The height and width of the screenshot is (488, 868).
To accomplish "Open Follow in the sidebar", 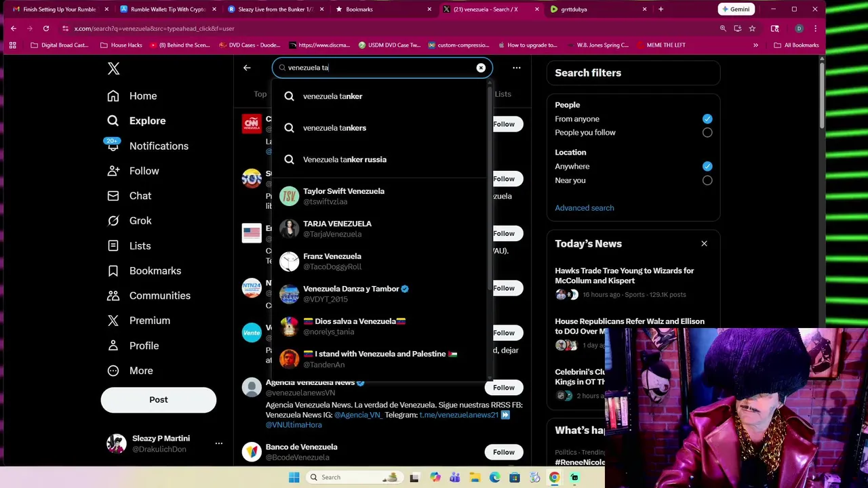I will point(133,171).
